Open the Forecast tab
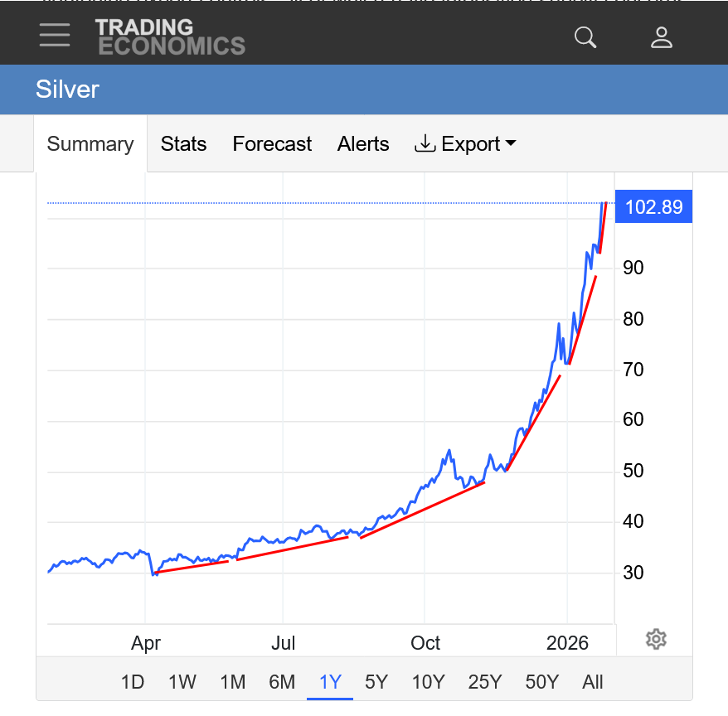Viewport: 728px width, 716px height. (272, 144)
